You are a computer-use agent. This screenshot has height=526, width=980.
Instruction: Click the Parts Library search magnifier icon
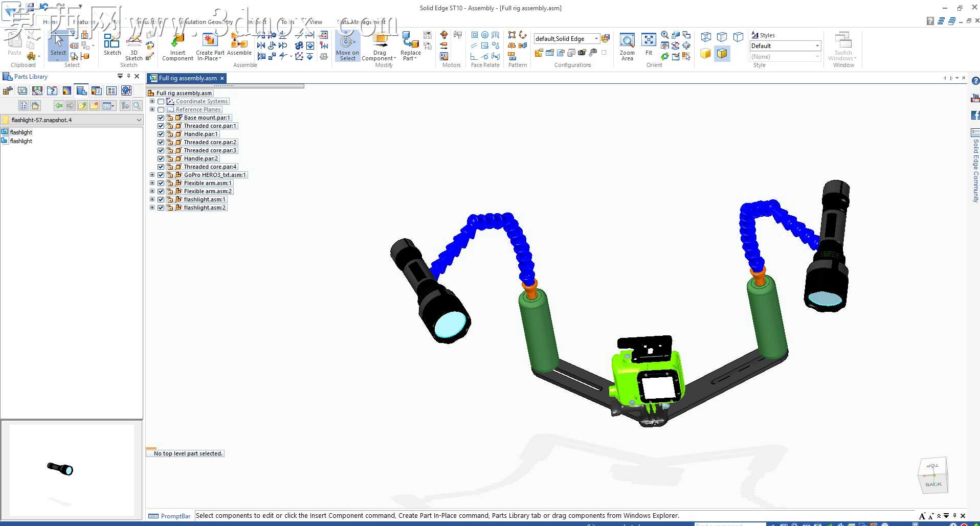click(x=137, y=106)
